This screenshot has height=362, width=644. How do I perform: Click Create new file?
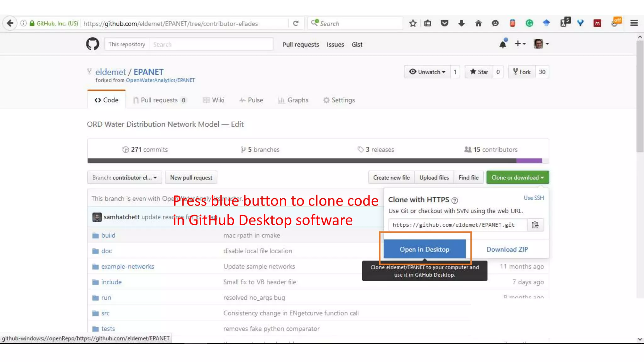coord(391,178)
